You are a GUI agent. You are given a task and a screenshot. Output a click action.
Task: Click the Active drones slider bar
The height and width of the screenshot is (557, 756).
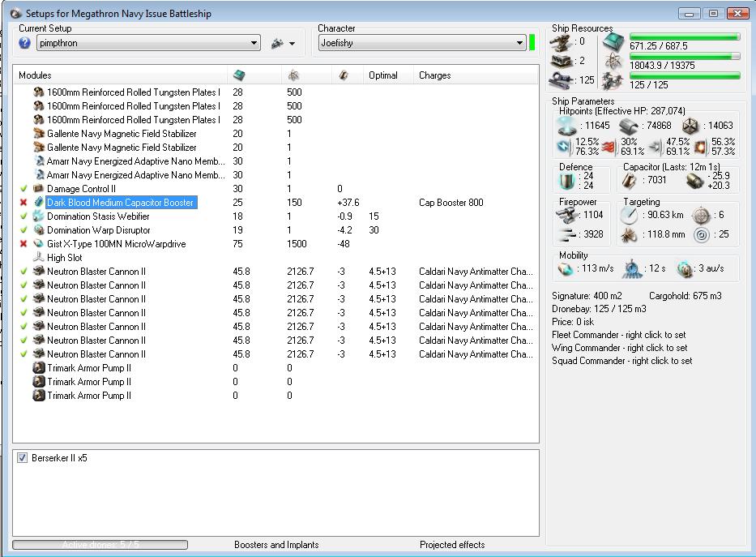pyautogui.click(x=100, y=545)
